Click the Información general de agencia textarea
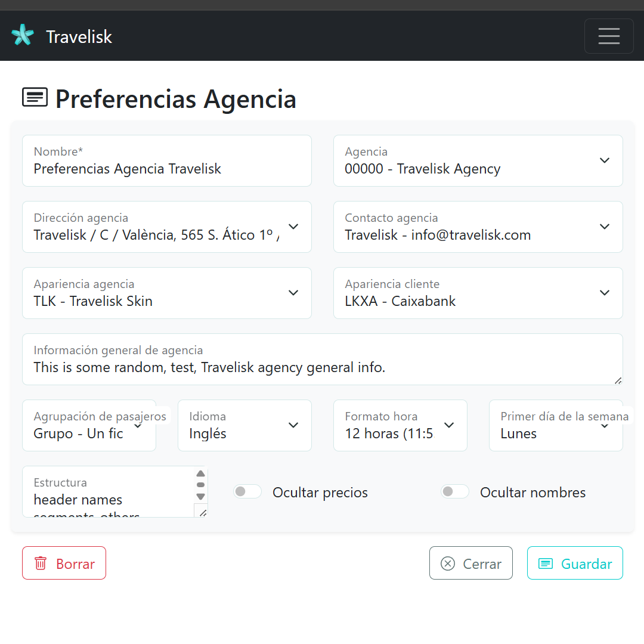 tap(323, 359)
